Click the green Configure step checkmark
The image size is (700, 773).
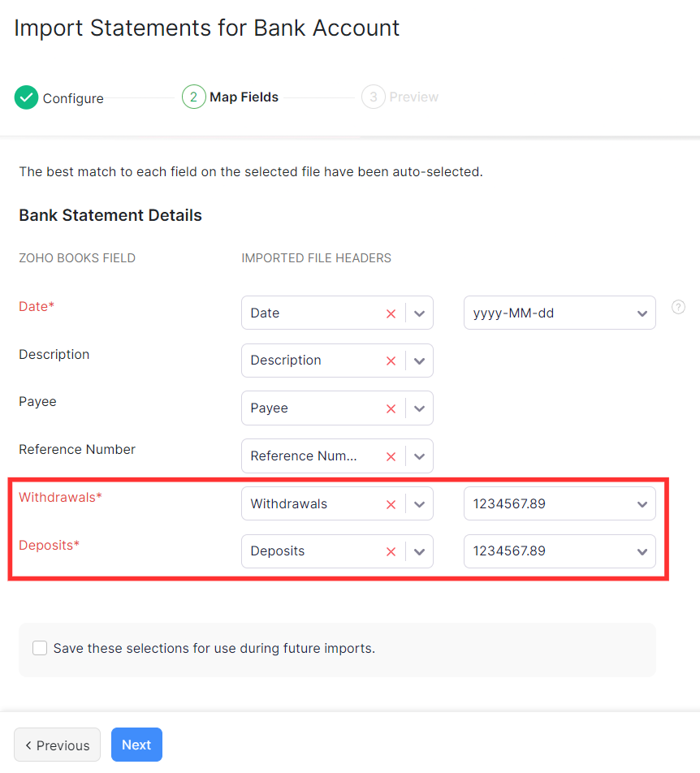[x=25, y=97]
